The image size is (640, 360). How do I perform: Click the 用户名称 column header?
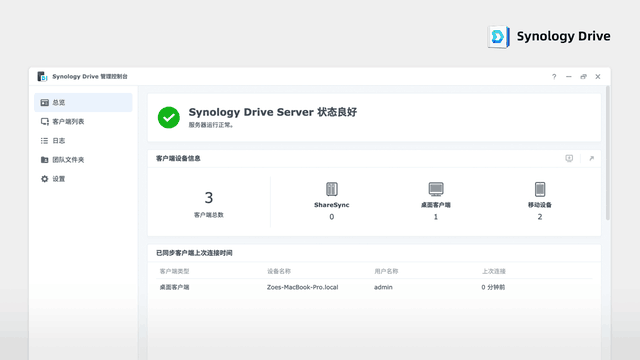[x=386, y=271]
